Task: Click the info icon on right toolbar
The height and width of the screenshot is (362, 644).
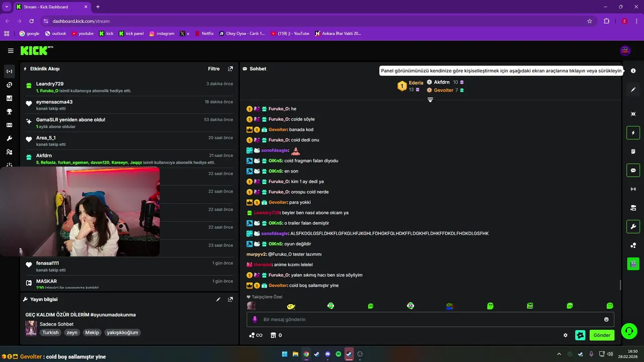Action: pyautogui.click(x=633, y=71)
